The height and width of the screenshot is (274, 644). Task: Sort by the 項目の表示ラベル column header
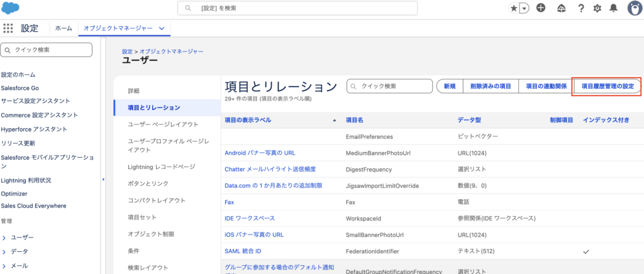pos(248,120)
